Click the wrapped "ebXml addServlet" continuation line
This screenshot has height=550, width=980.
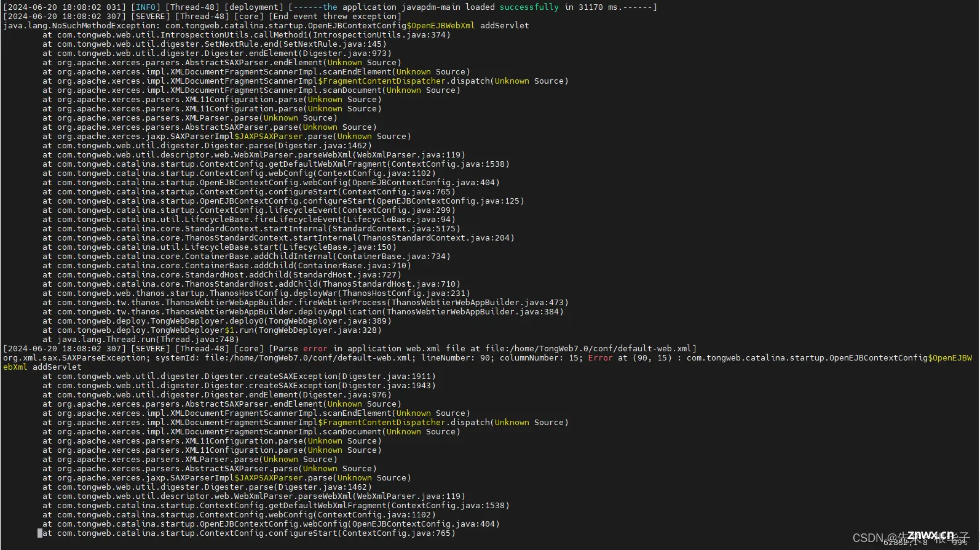point(42,367)
